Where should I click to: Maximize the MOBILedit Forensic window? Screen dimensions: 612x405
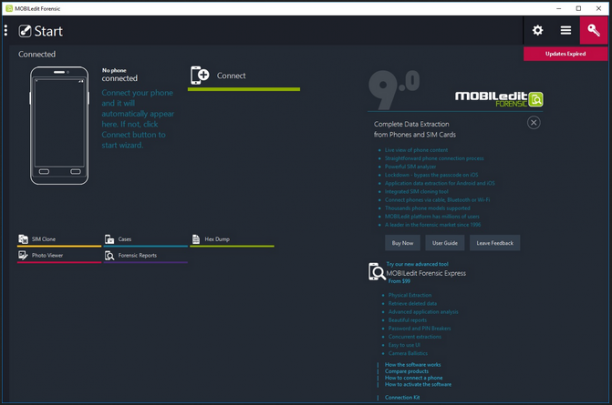[578, 8]
